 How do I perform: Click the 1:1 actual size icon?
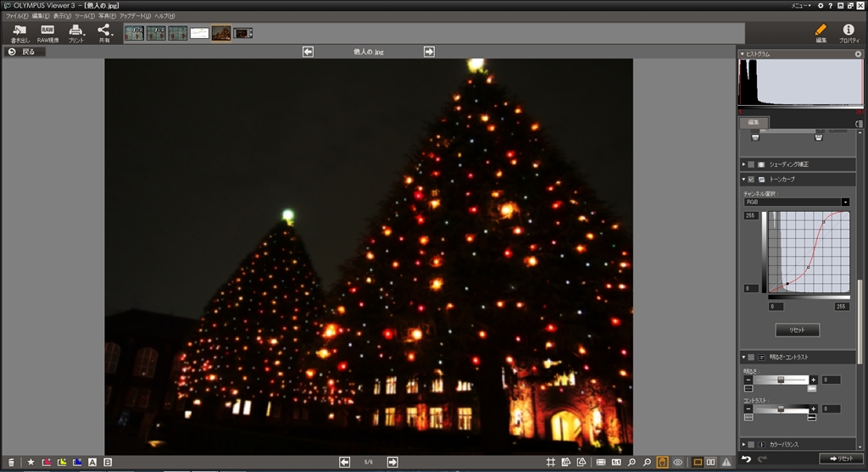pyautogui.click(x=616, y=462)
